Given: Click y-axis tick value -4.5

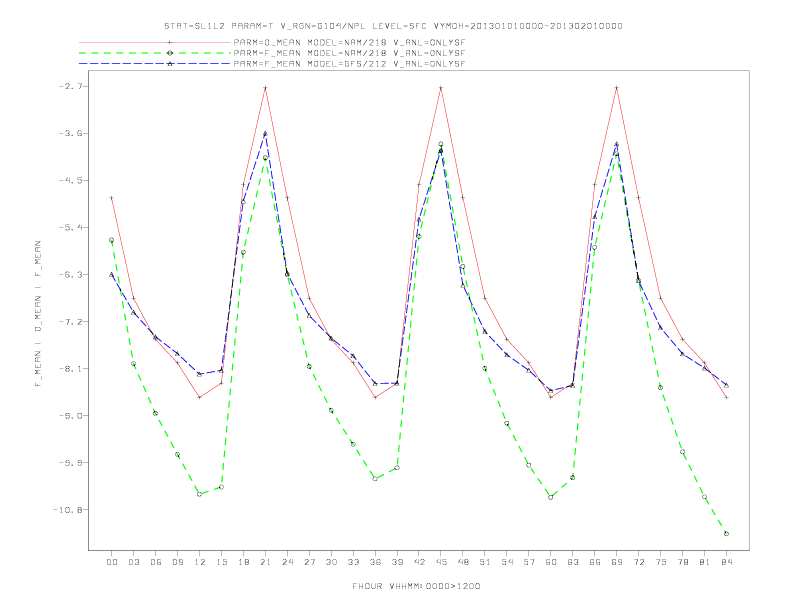Looking at the screenshot, I should (70, 180).
